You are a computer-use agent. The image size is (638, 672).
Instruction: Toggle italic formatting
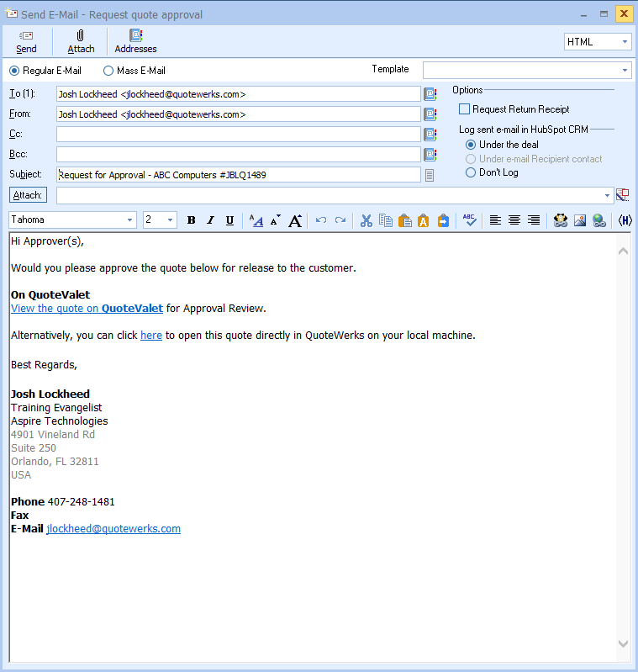pos(210,220)
